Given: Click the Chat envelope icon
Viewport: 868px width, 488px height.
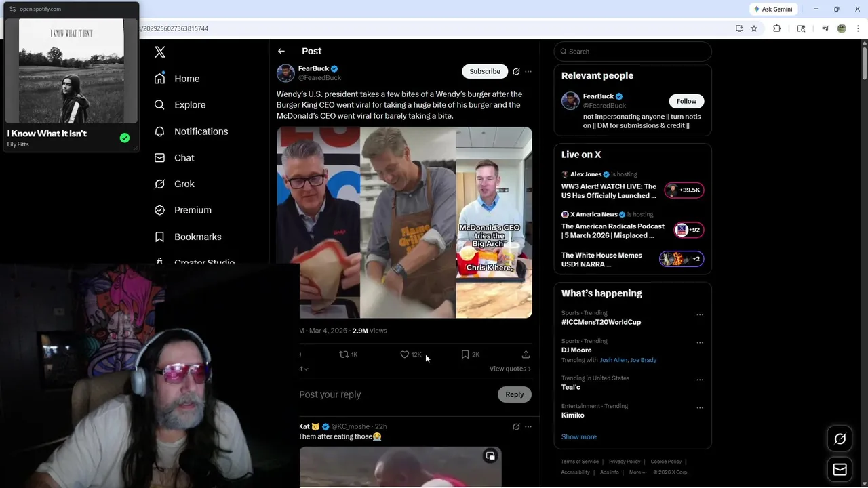Looking at the screenshot, I should coord(159,157).
